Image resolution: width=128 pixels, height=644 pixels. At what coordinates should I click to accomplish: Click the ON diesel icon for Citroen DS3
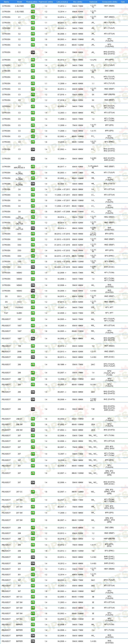pyautogui.click(x=33, y=267)
